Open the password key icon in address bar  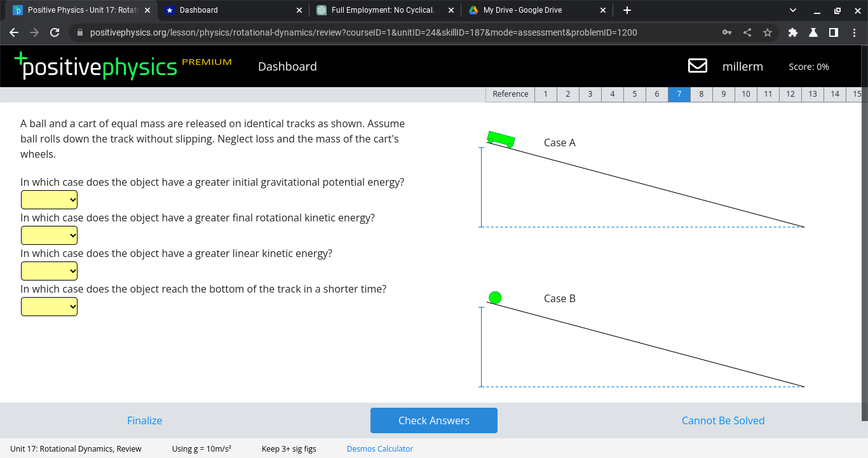pyautogui.click(x=727, y=32)
